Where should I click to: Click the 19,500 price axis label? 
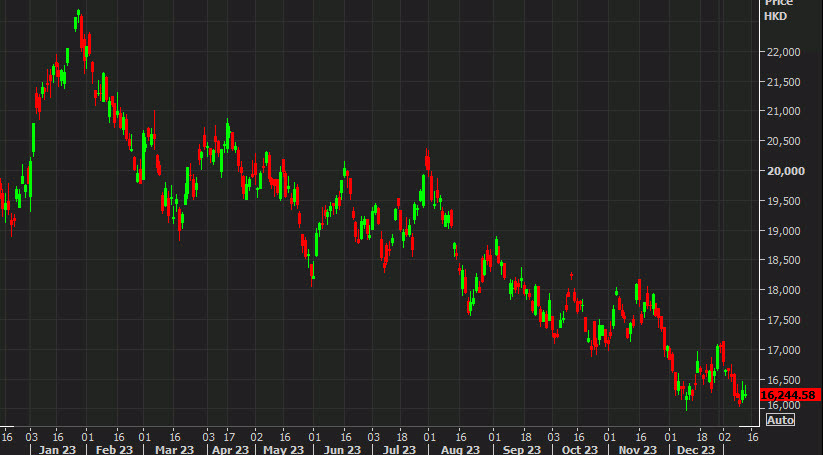pyautogui.click(x=786, y=201)
